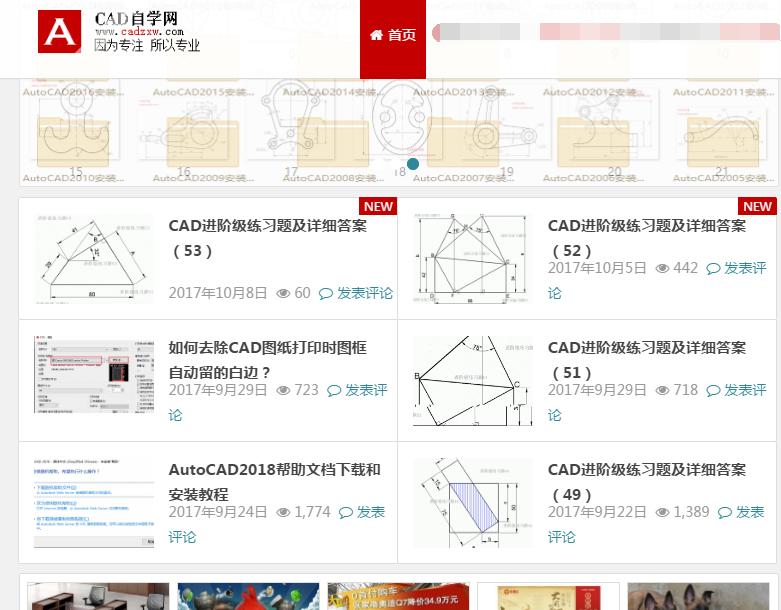Open article CAD进阶级练习题及详细答案（51）
781x610 pixels.
point(647,360)
